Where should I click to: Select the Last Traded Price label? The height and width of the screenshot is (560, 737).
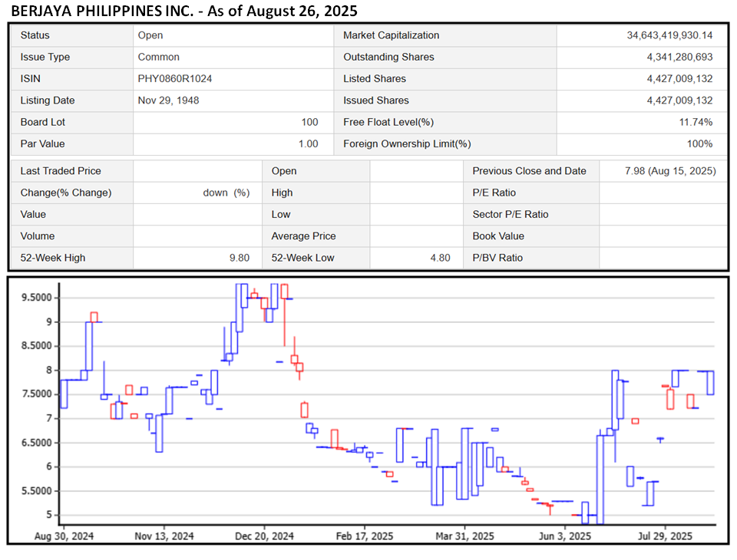click(61, 171)
